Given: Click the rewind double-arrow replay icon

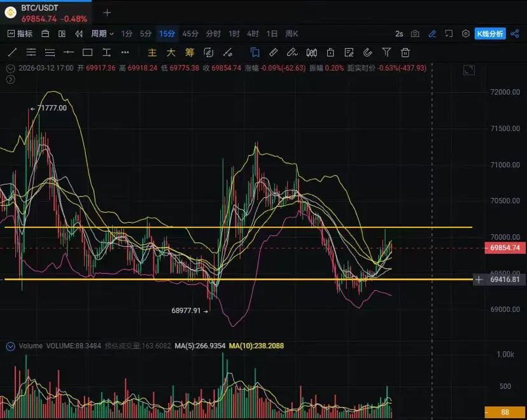Looking at the screenshot, I should (79, 34).
